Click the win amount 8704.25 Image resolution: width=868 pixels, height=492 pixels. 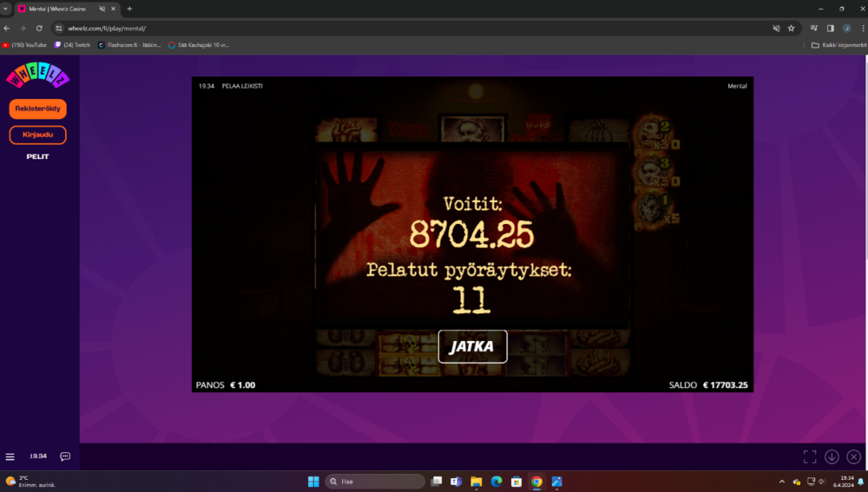click(x=471, y=234)
